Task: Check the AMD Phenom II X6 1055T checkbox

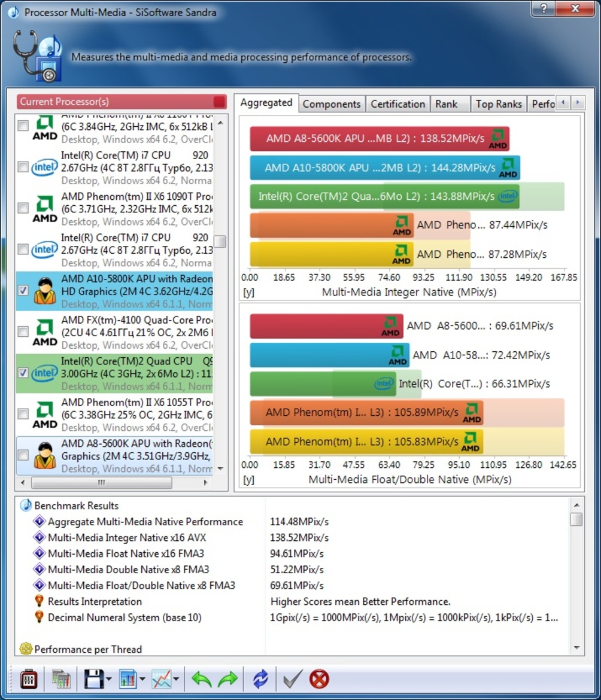Action: click(x=23, y=414)
